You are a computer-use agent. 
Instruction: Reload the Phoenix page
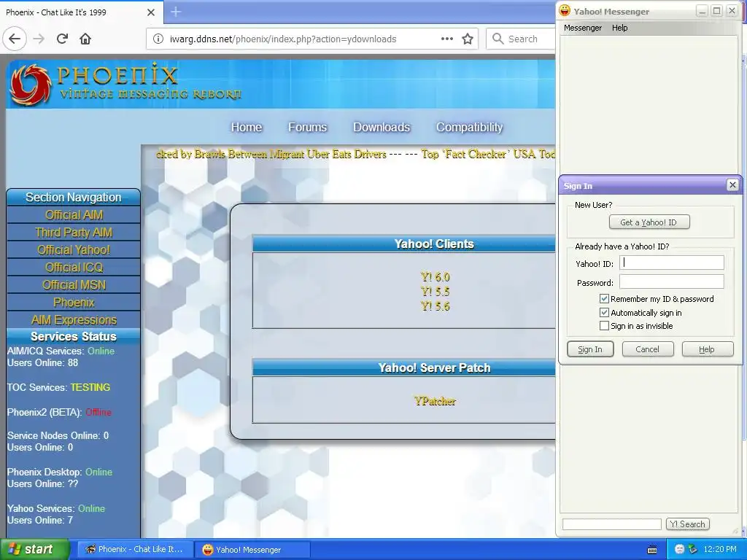(x=62, y=39)
